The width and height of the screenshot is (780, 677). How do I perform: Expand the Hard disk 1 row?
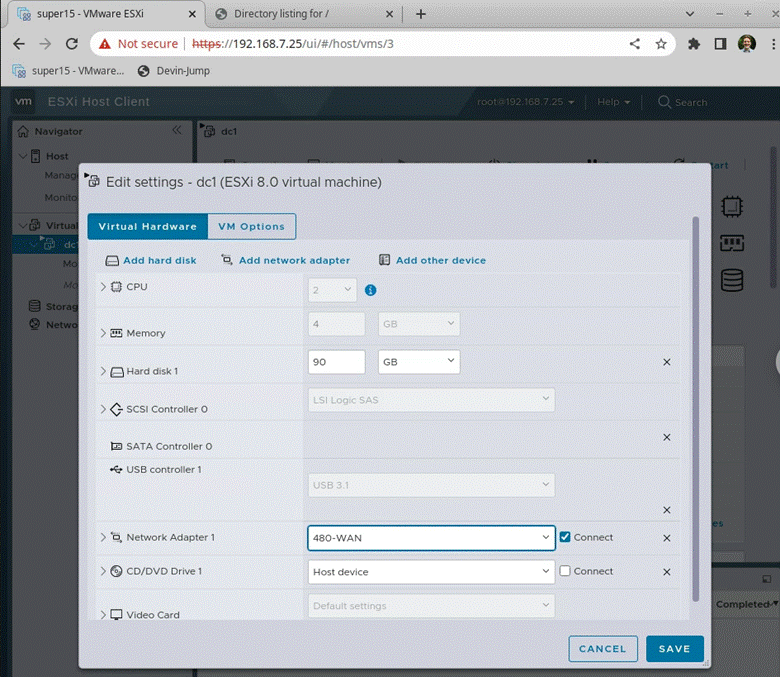click(x=103, y=371)
